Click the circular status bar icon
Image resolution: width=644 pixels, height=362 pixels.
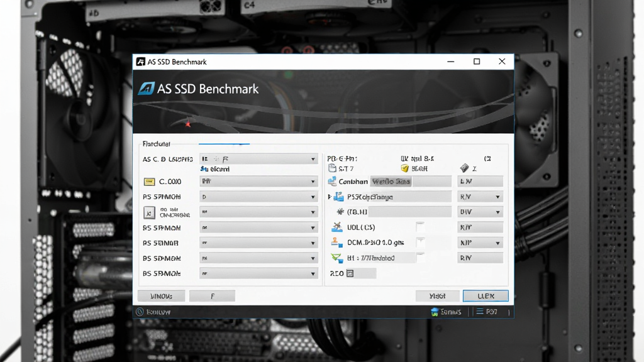coord(140,312)
